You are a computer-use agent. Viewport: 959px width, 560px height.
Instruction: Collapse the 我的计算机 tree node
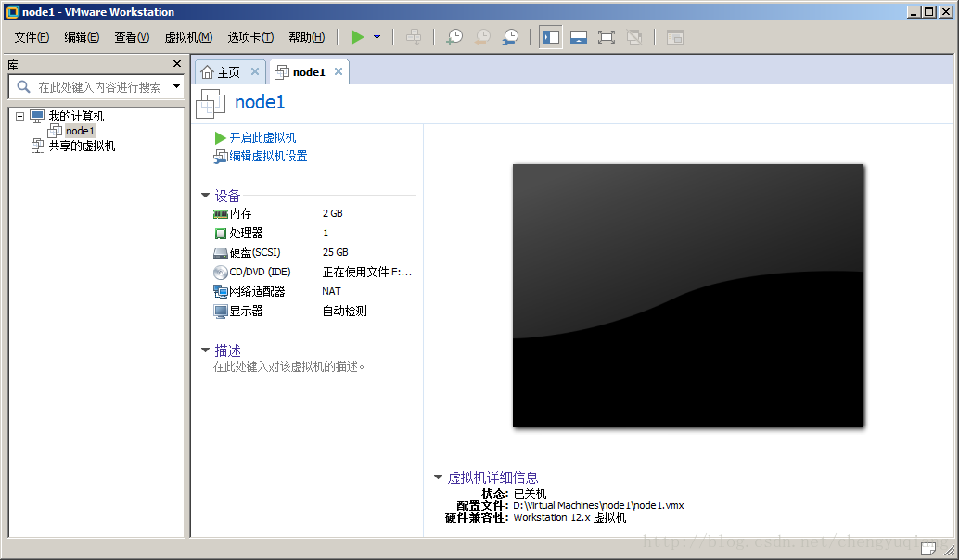[x=20, y=116]
